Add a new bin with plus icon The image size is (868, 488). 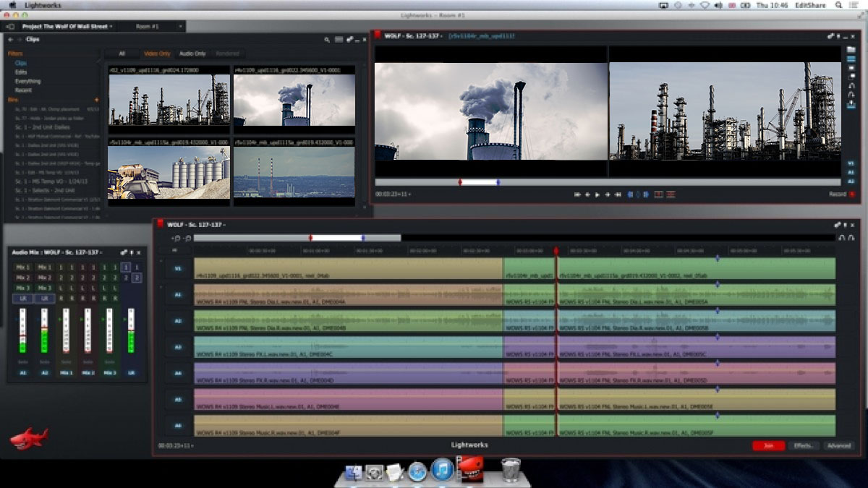[x=96, y=99]
